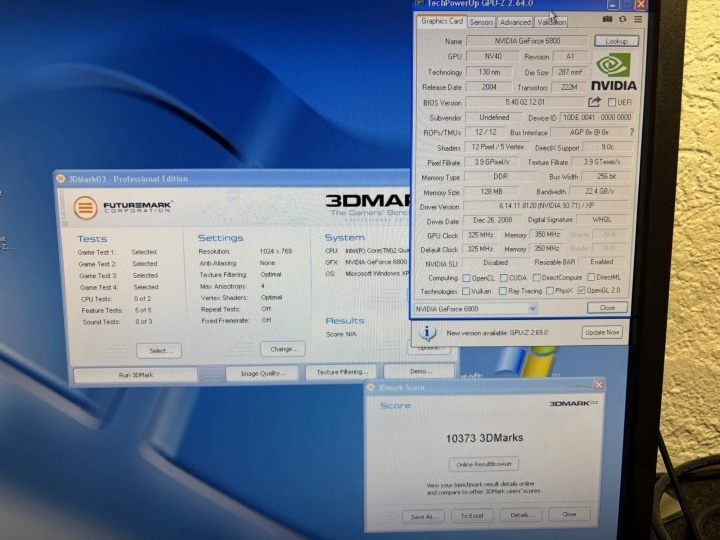Click the NVIDIA logo in GPU-Z
The height and width of the screenshot is (540, 720).
pos(613,72)
